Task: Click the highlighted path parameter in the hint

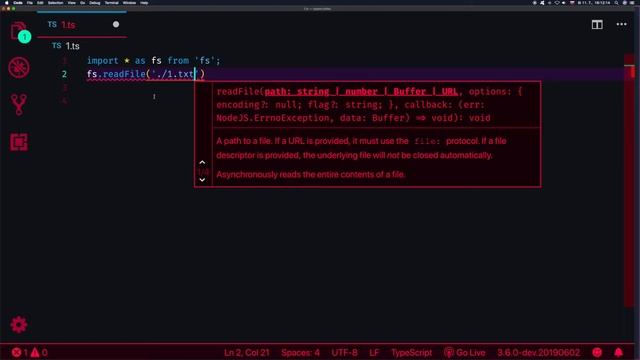Action: 361,92
